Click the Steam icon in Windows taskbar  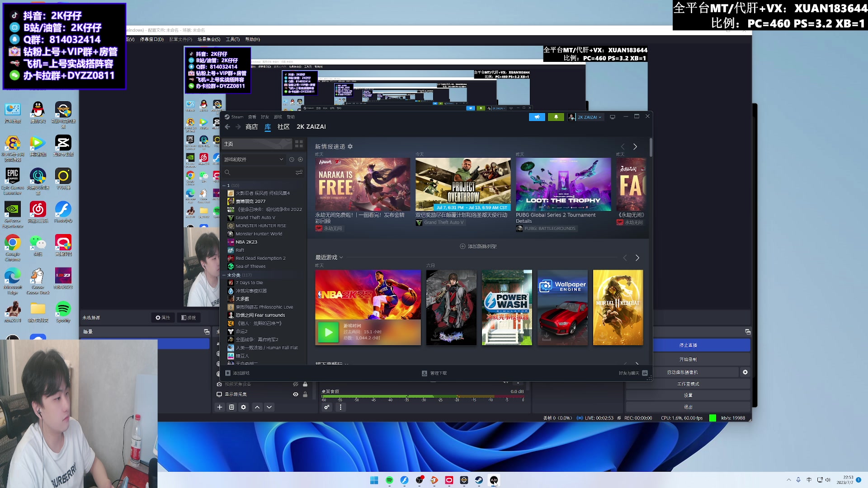click(479, 480)
